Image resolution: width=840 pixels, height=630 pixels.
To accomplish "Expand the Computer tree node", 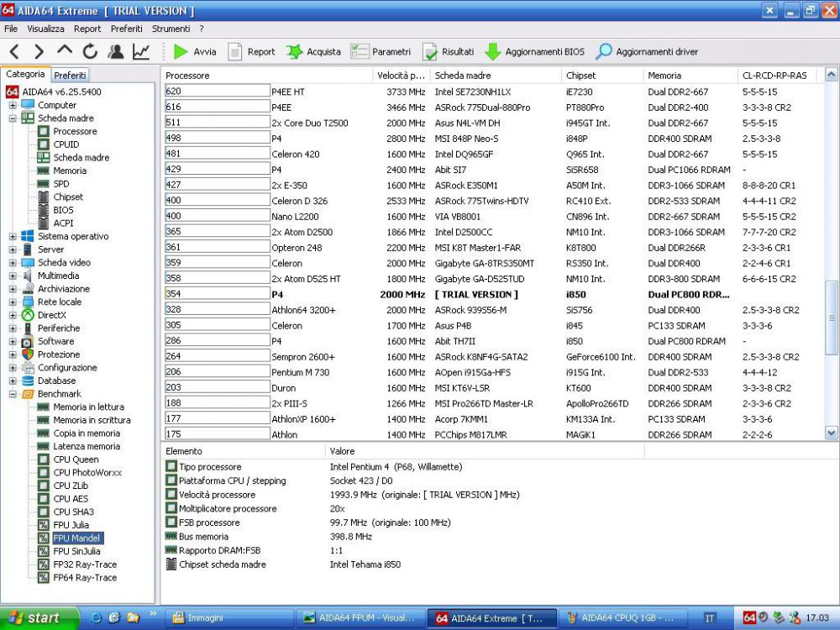I will [x=13, y=105].
